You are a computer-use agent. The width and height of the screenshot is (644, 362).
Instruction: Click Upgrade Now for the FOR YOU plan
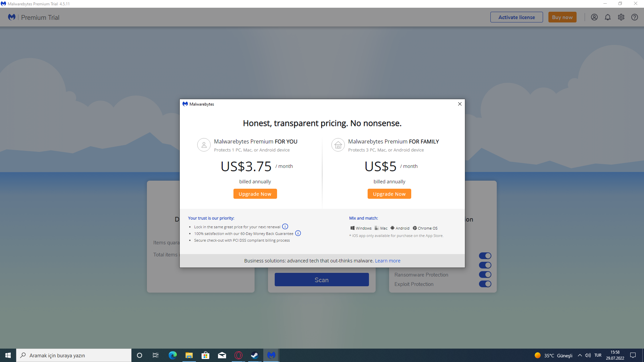255,194
